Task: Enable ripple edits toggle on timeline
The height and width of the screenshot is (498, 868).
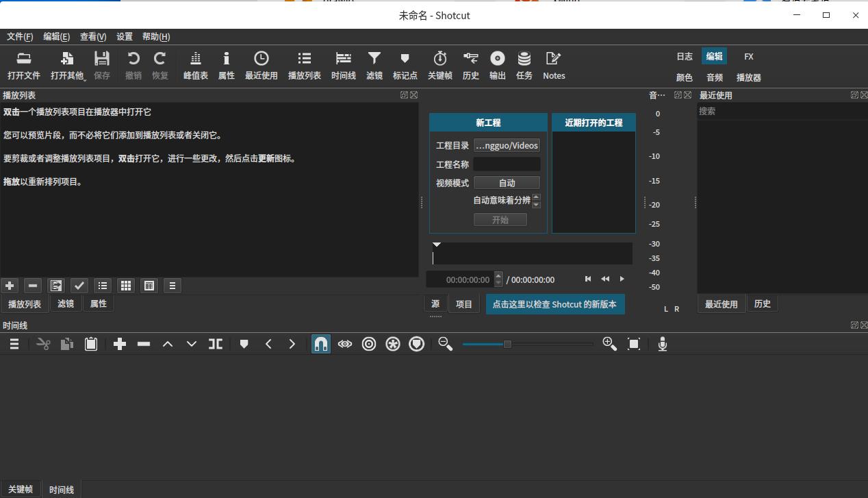Action: (369, 343)
